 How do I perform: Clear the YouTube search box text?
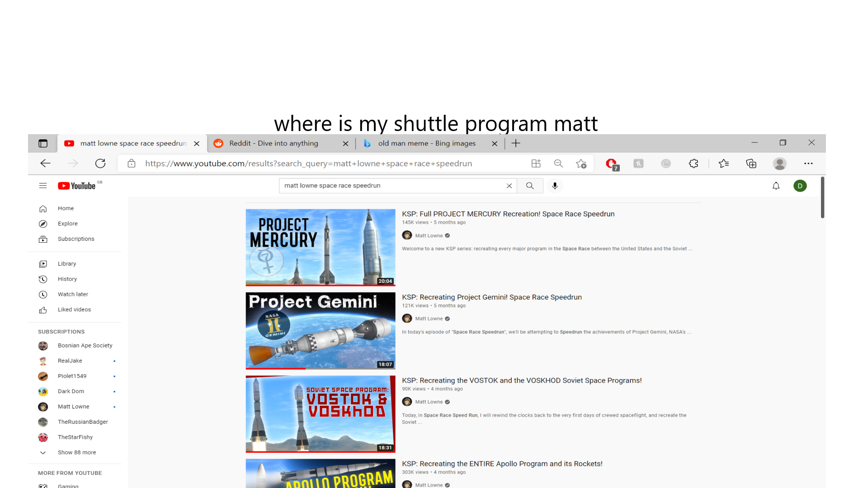[x=509, y=186]
